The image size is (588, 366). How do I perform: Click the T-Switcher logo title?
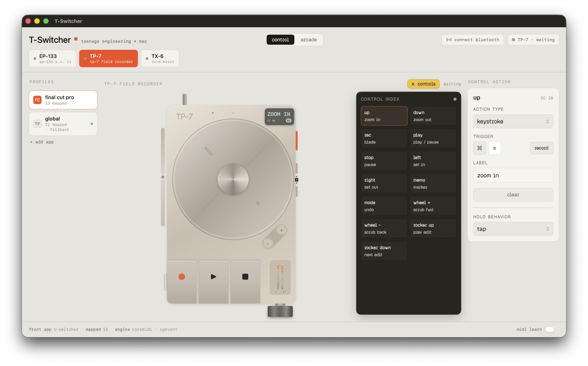50,40
